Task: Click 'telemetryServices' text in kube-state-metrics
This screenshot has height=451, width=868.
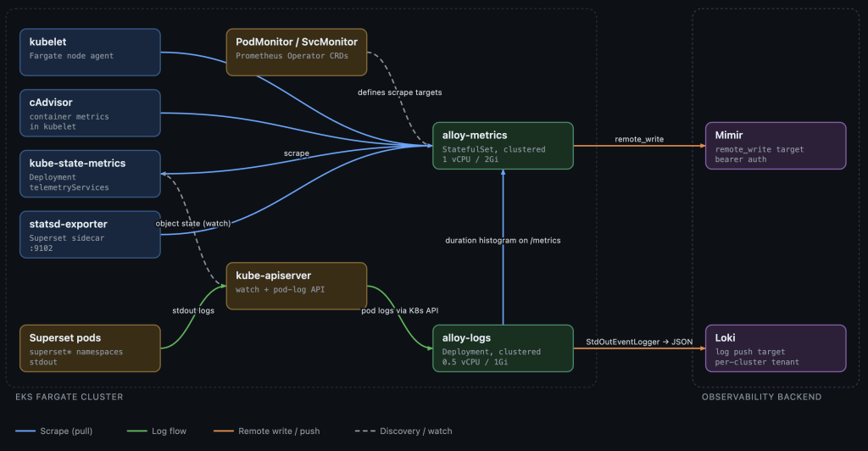Action: click(x=70, y=187)
